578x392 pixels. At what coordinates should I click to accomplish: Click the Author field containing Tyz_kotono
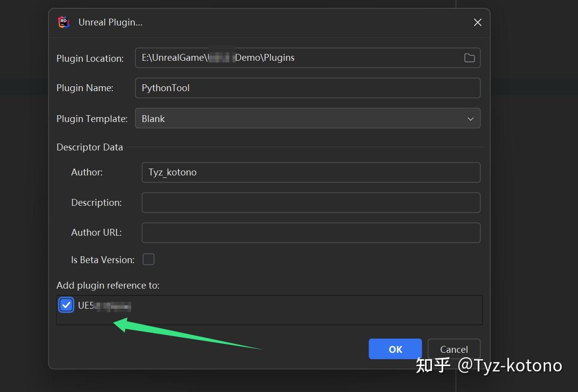tap(311, 172)
